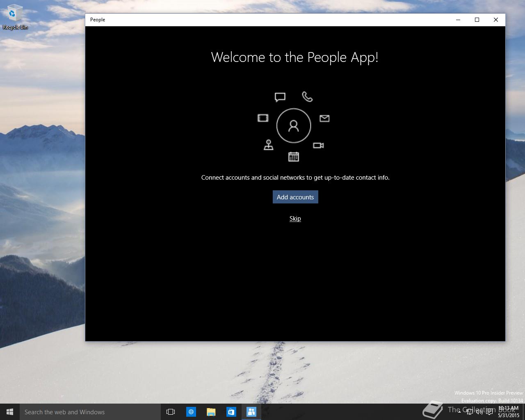
Task: Launch the globe browser icon on taskbar
Action: tap(191, 412)
